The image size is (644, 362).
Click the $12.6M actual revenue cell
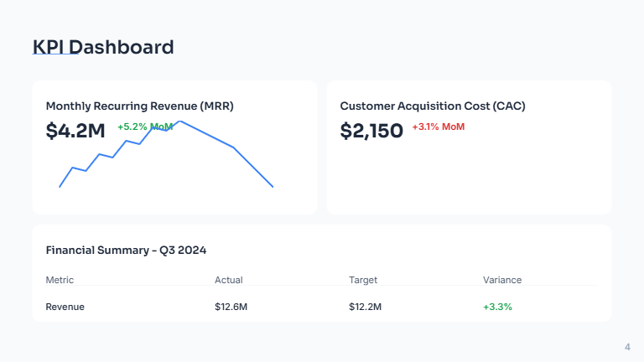[231, 307]
